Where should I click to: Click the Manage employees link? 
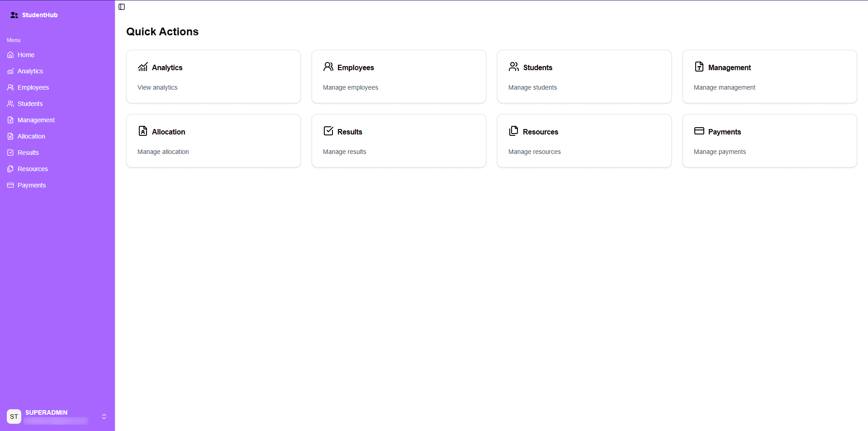pos(350,87)
